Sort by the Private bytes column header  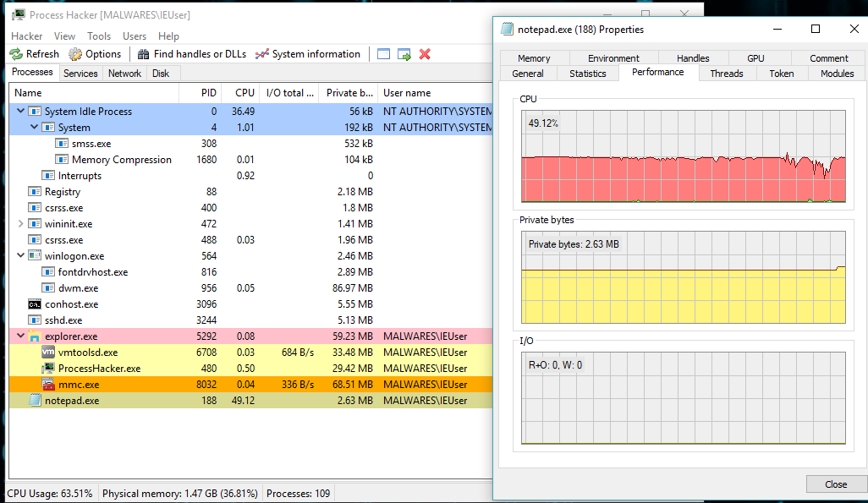pyautogui.click(x=349, y=93)
